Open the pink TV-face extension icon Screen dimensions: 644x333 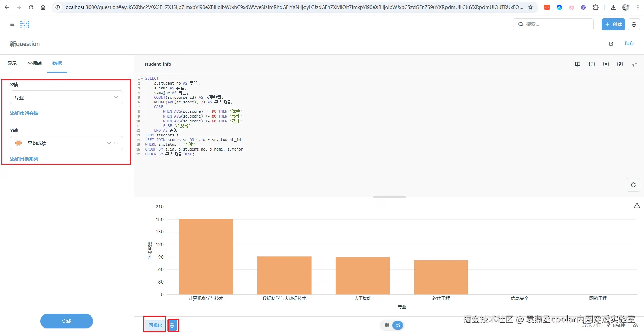571,7
